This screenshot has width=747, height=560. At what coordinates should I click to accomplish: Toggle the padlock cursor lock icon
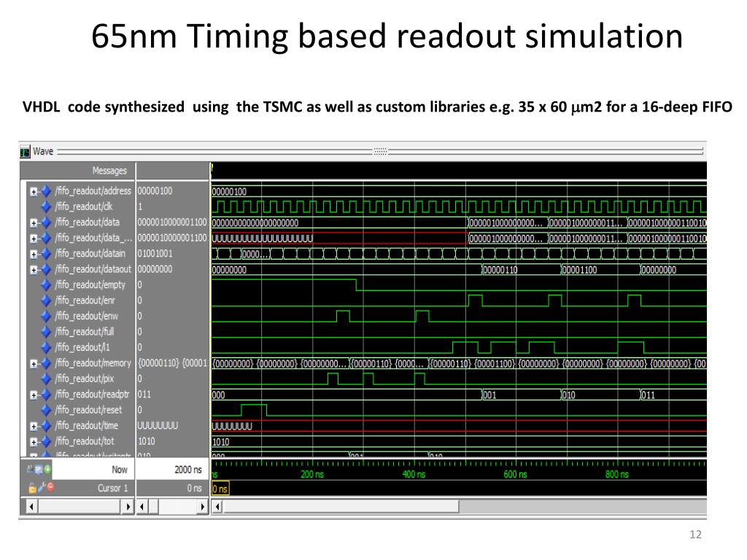[x=32, y=488]
